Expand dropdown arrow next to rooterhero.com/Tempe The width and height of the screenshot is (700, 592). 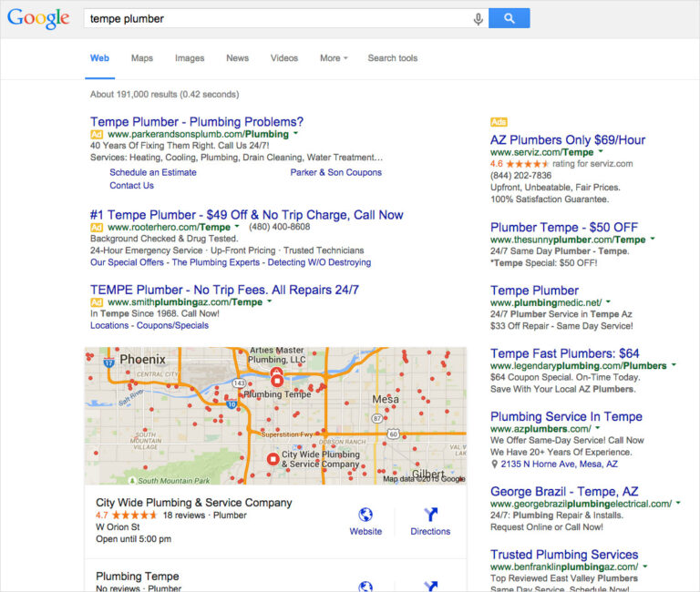click(x=237, y=226)
